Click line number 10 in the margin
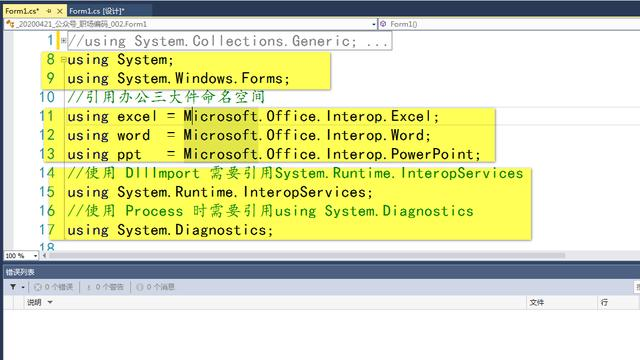The width and height of the screenshot is (640, 360). (47, 97)
